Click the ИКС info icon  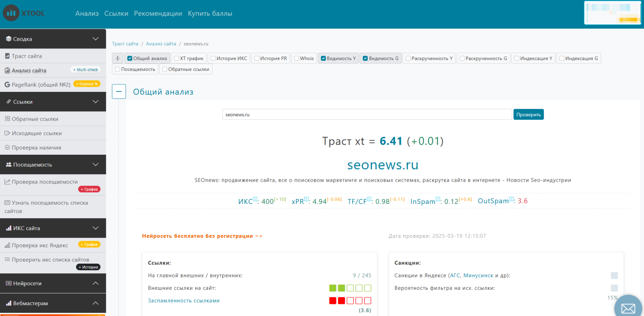[x=255, y=199]
